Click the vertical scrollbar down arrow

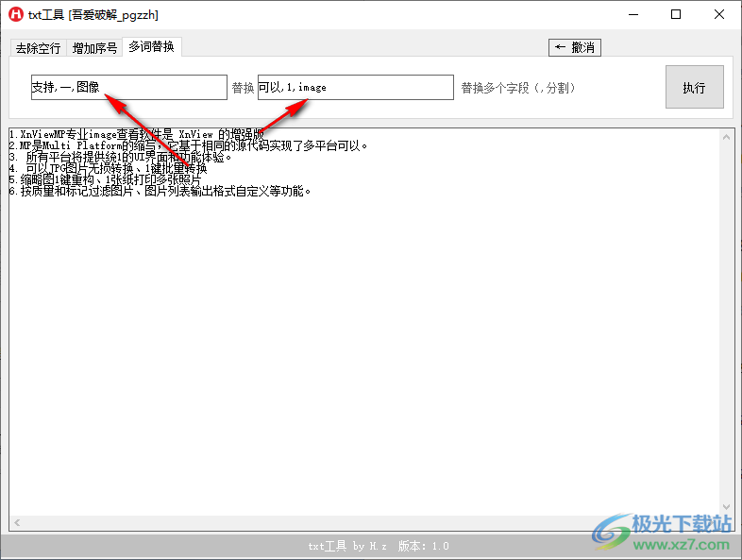[x=726, y=507]
